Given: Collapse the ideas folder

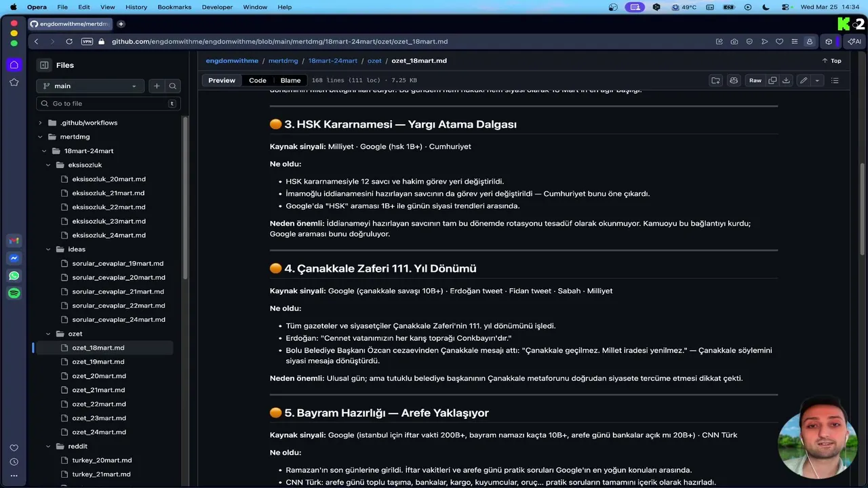Looking at the screenshot, I should coord(48,249).
